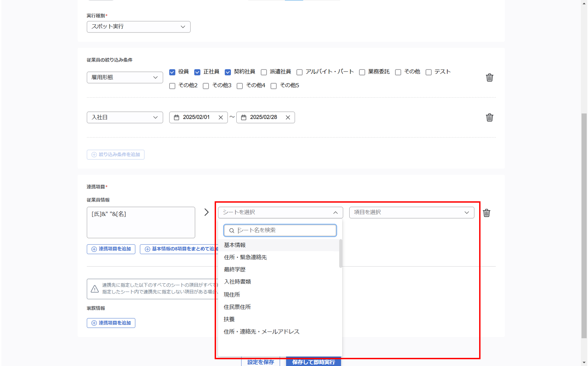Screen dimensions: 588x366
Task: Click the [氏]&" "&[名] formula text area
Action: (x=141, y=222)
